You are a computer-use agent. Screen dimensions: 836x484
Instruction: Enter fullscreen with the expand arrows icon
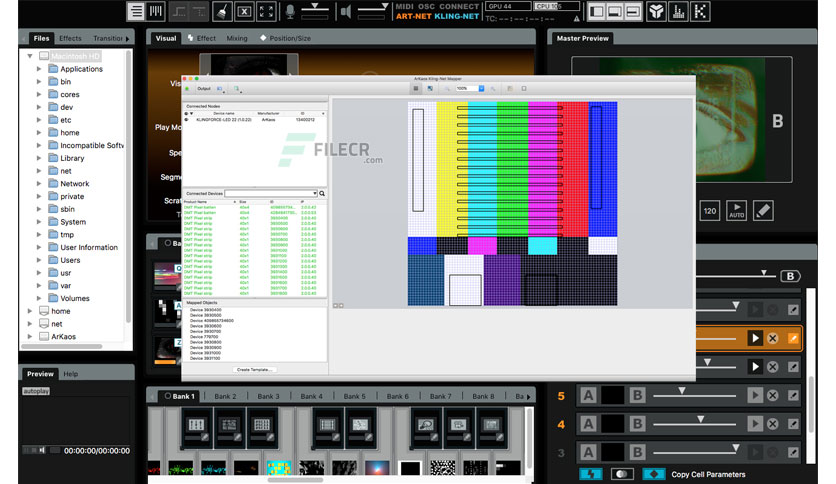click(x=266, y=11)
